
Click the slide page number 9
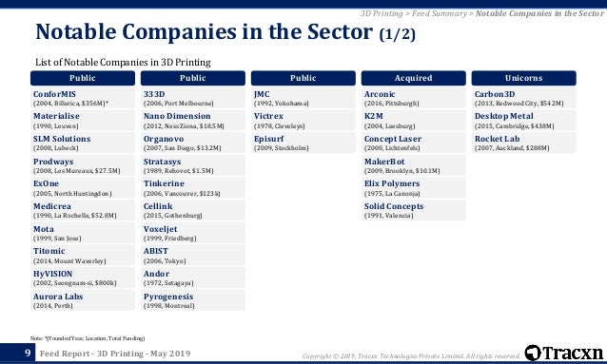tap(28, 353)
